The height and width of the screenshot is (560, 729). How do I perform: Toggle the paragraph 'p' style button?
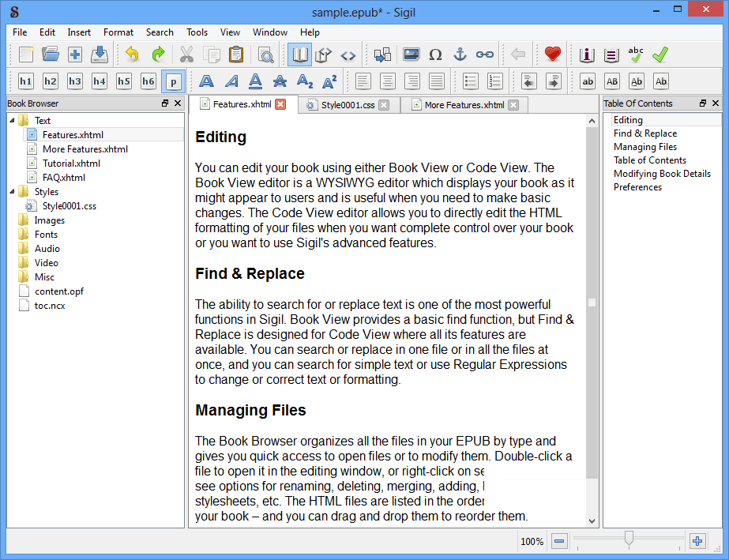173,81
